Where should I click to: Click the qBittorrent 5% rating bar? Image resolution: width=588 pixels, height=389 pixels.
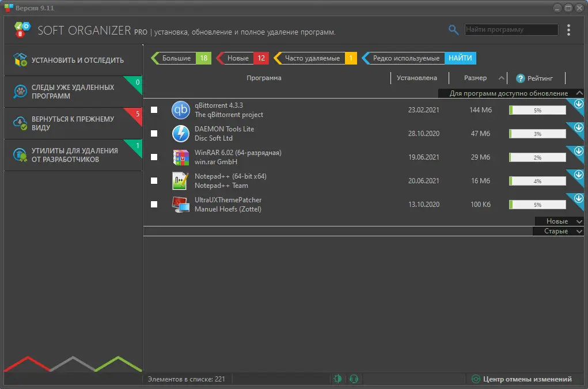[x=537, y=110]
